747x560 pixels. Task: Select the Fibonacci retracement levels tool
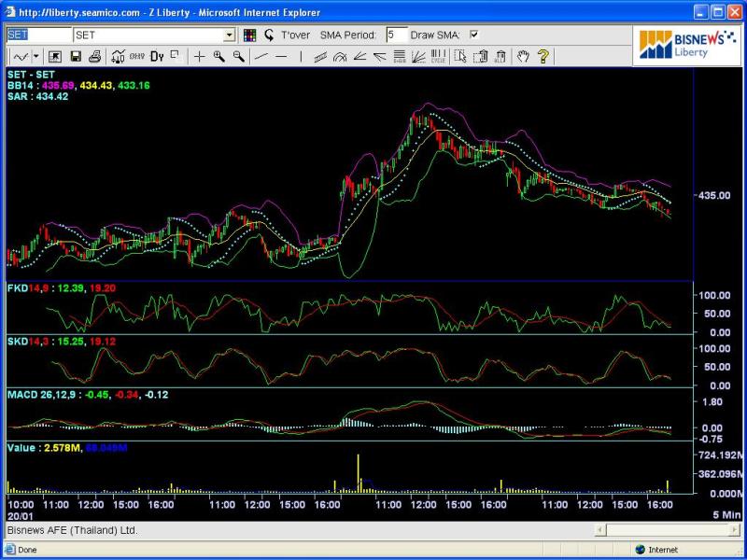click(x=400, y=57)
